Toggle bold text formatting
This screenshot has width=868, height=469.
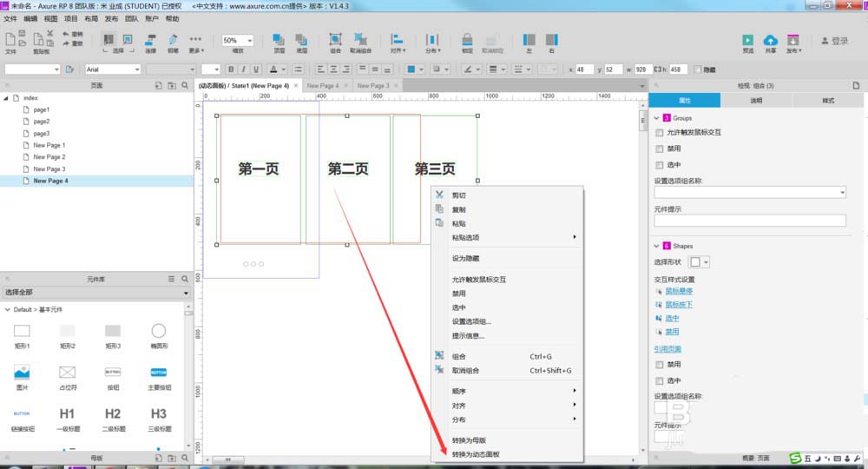point(231,69)
